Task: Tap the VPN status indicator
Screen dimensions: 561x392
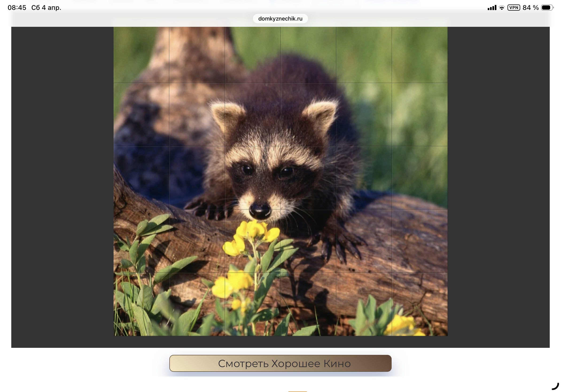Action: (x=513, y=8)
